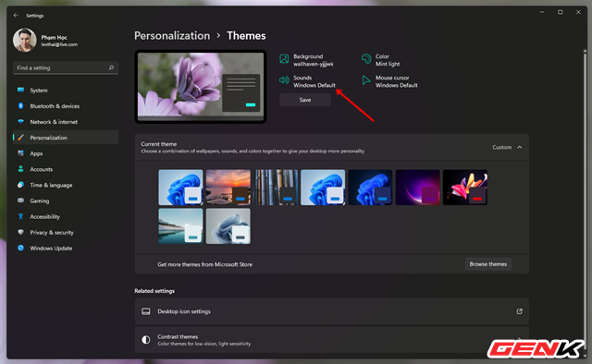
Task: Click the user profile avatar
Action: (x=25, y=40)
